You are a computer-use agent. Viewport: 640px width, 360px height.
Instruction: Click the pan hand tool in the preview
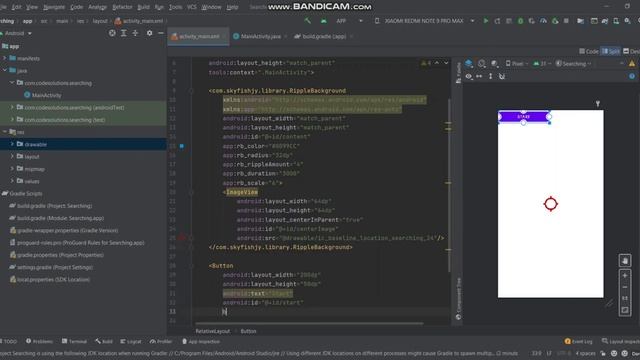point(624,261)
